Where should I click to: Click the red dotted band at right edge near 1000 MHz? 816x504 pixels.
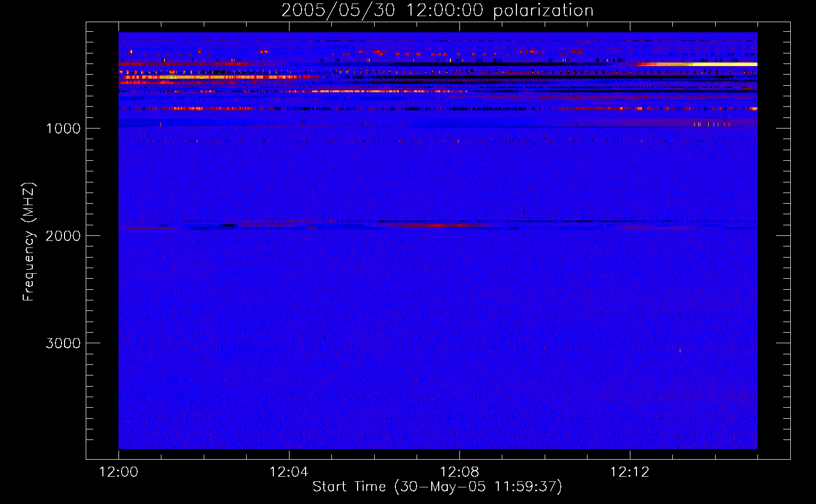click(x=711, y=124)
